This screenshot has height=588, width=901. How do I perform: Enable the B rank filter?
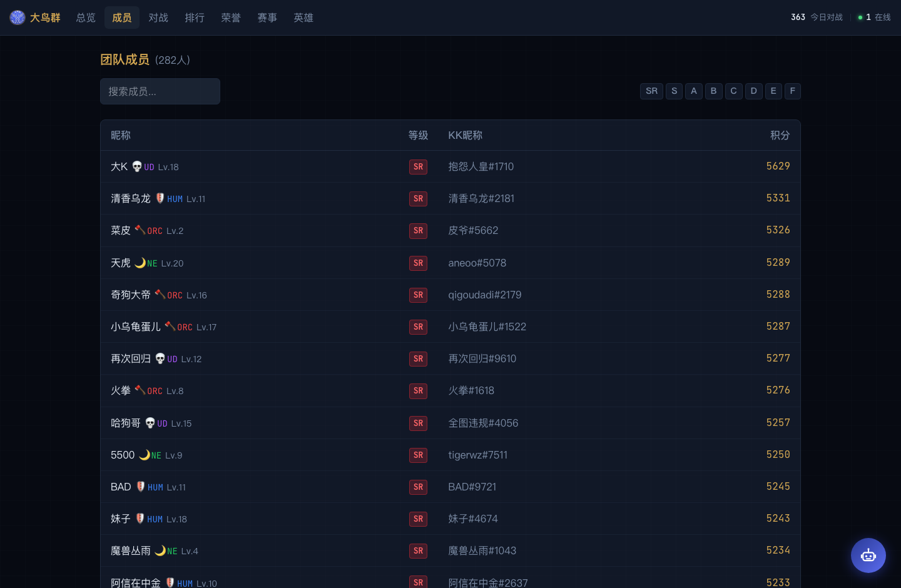[x=713, y=91]
